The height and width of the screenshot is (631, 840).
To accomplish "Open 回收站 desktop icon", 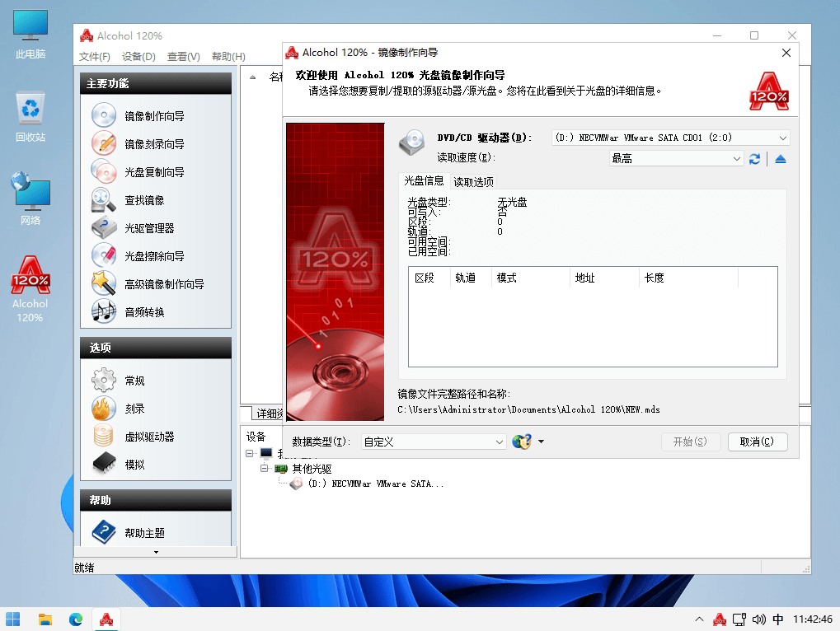I will (30, 117).
